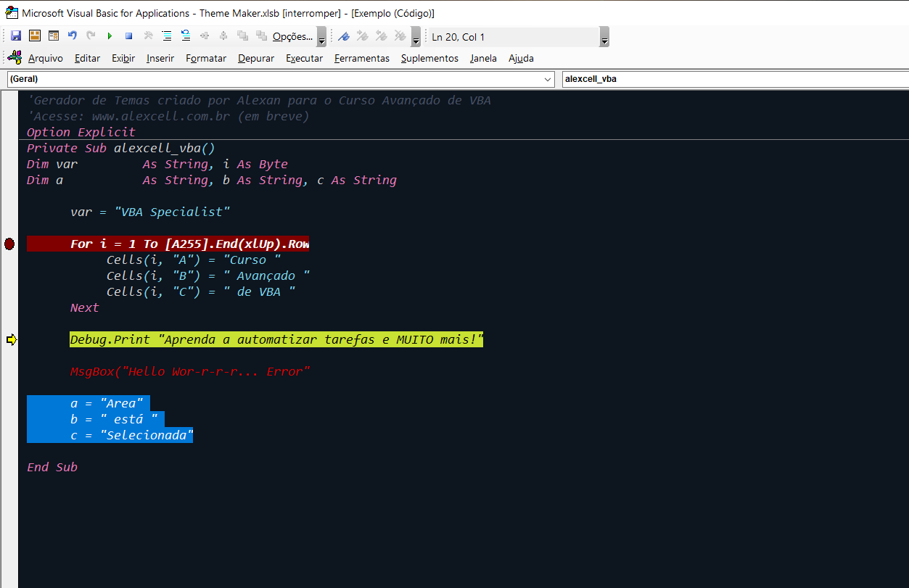
Task: Open the properties window icon
Action: (54, 36)
